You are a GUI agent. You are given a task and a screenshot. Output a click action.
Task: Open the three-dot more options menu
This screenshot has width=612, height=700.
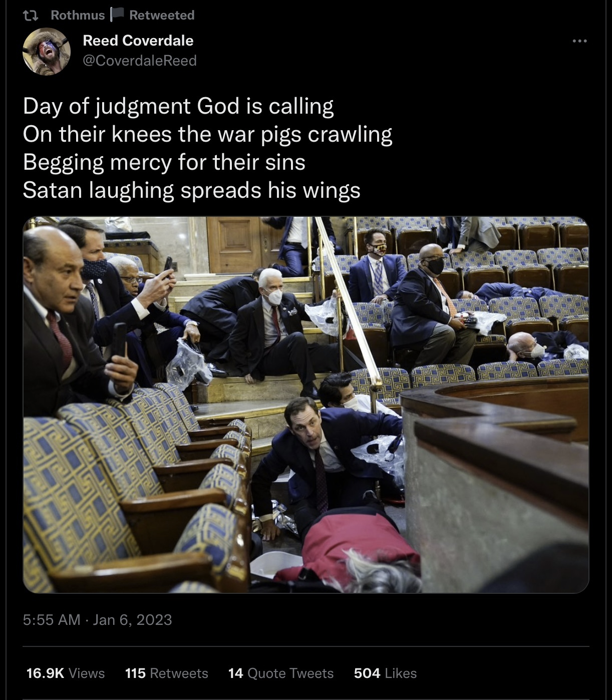[x=579, y=41]
